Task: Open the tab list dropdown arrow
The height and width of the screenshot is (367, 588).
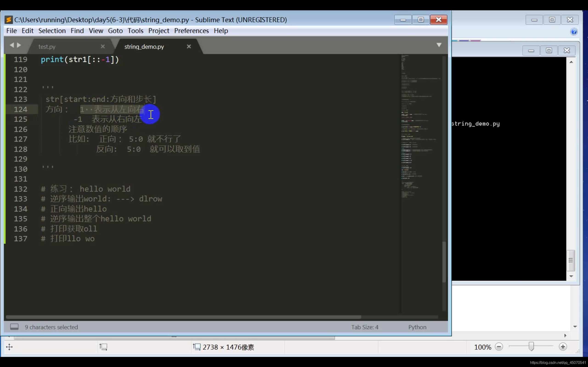Action: (439, 45)
